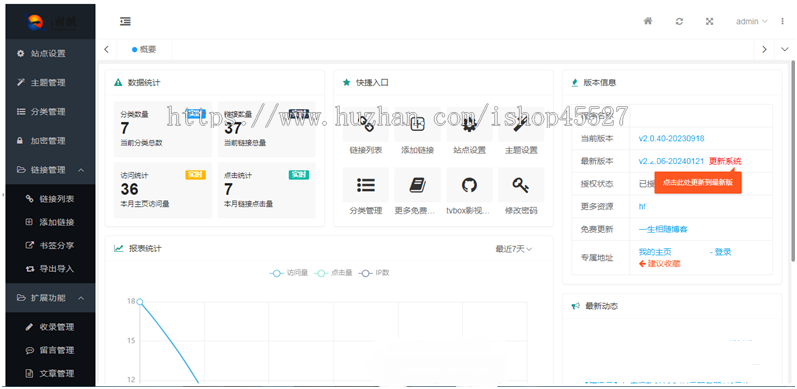Go to the home icon in header
This screenshot has width=797, height=389.
(648, 21)
